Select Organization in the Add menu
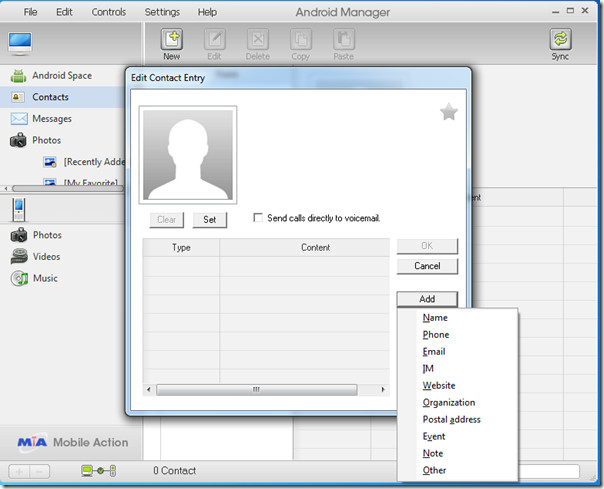This screenshot has height=489, width=604. pos(449,402)
